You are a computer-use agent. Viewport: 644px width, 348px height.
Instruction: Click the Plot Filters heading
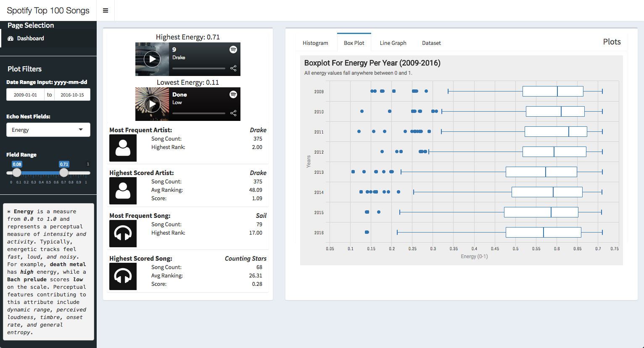coord(24,69)
